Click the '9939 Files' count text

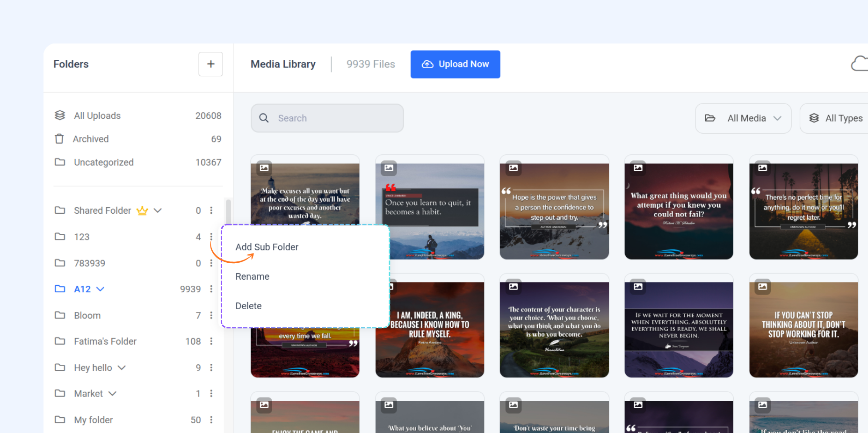pos(371,64)
